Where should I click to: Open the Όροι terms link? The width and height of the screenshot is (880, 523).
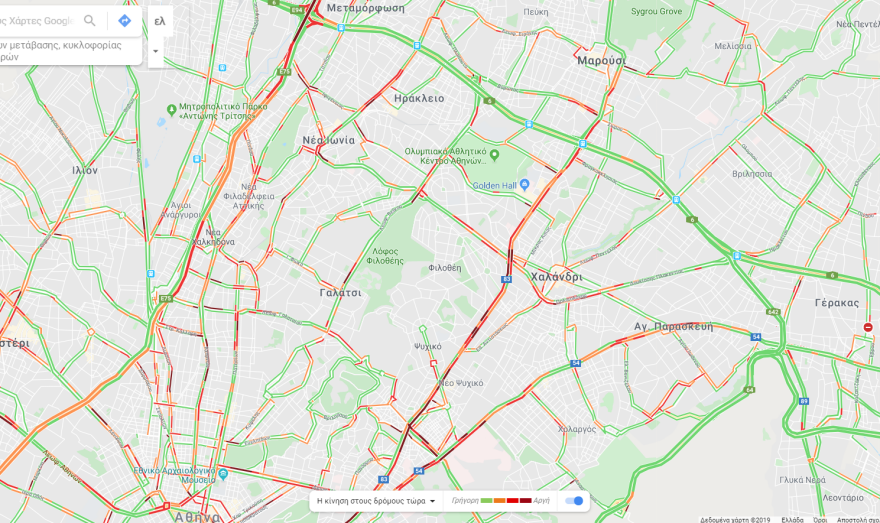tap(820, 520)
